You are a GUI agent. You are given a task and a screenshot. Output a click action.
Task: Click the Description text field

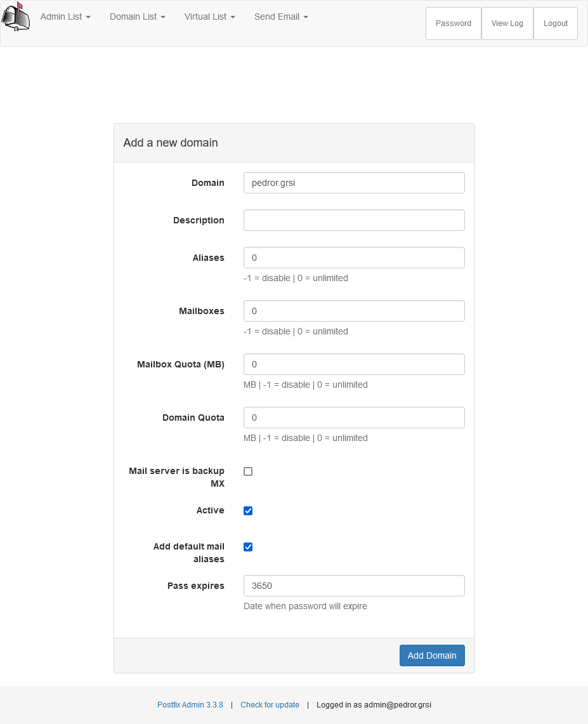353,220
